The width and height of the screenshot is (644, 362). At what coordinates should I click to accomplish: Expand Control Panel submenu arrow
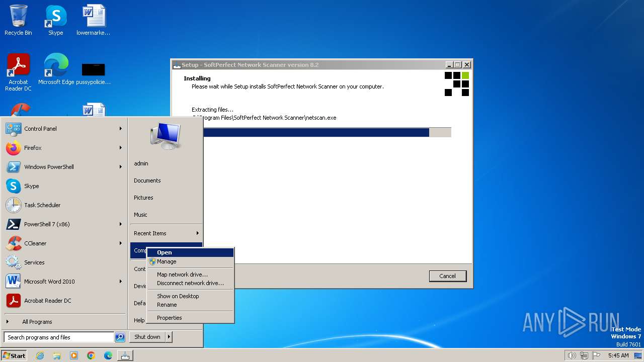(x=121, y=129)
